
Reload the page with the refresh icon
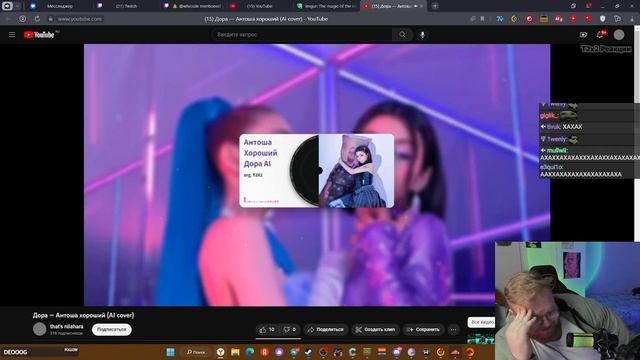pos(37,19)
